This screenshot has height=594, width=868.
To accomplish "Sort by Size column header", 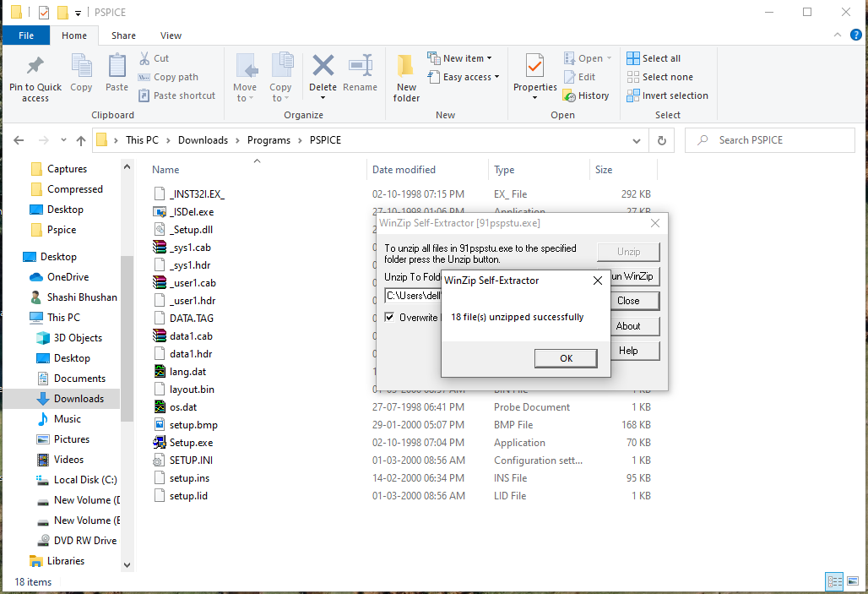I will (x=604, y=170).
